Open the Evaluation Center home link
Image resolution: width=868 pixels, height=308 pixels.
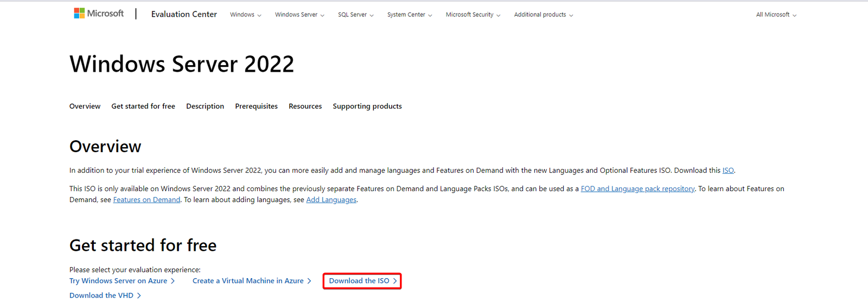(184, 14)
